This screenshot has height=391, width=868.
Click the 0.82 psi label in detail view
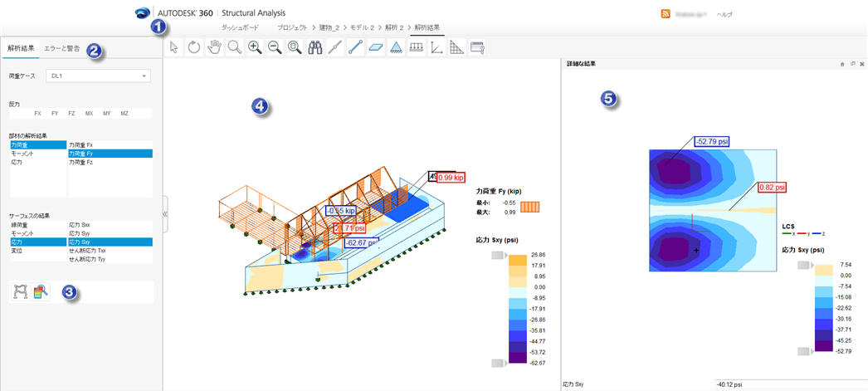coord(773,188)
